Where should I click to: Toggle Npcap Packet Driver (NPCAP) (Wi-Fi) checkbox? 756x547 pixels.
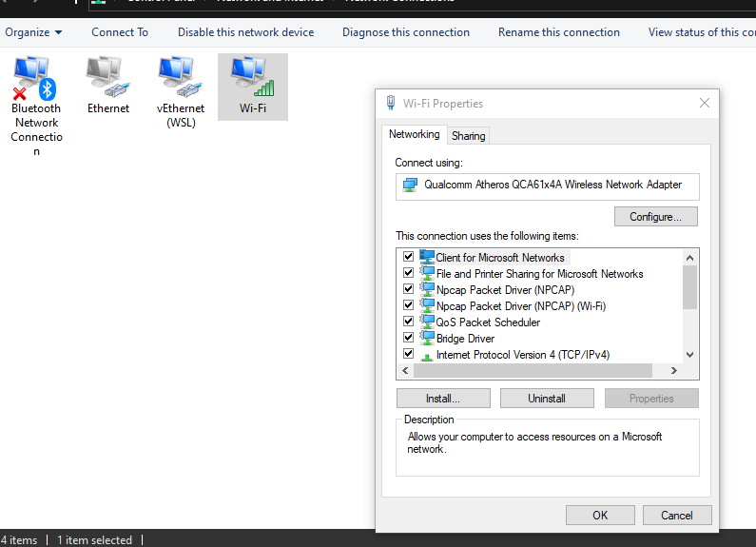[x=408, y=305]
